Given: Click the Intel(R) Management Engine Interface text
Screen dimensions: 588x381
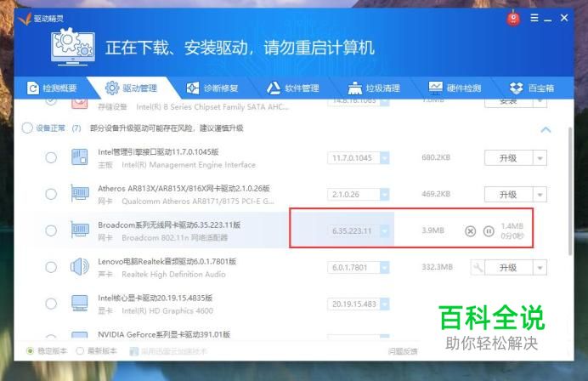Looking at the screenshot, I should click(x=189, y=165).
